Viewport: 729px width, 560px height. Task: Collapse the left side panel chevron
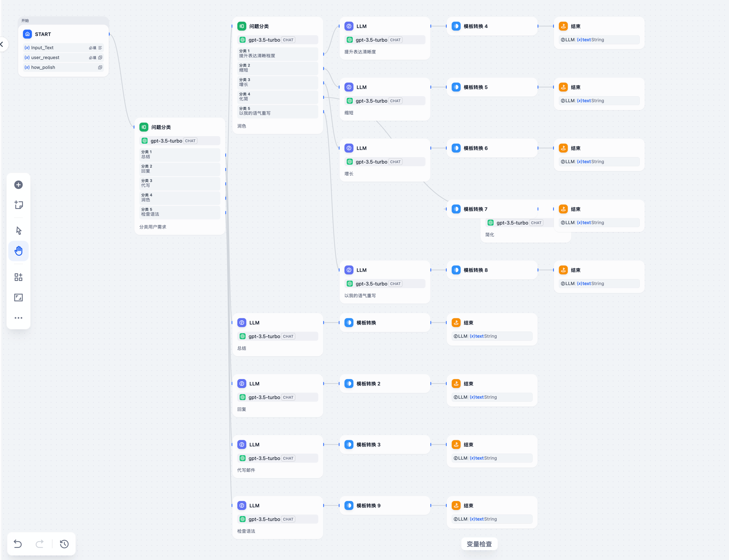tap(2, 44)
